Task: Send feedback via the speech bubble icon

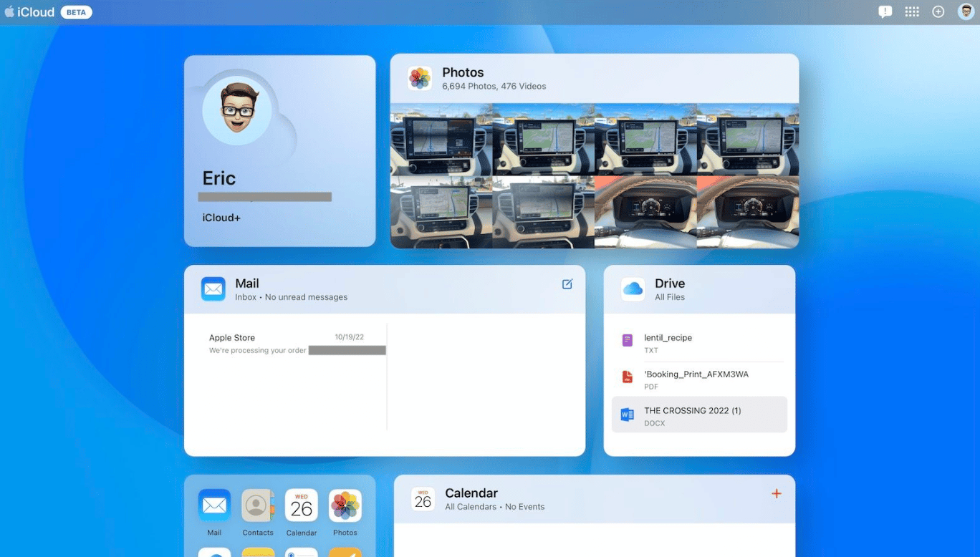Action: [x=885, y=11]
